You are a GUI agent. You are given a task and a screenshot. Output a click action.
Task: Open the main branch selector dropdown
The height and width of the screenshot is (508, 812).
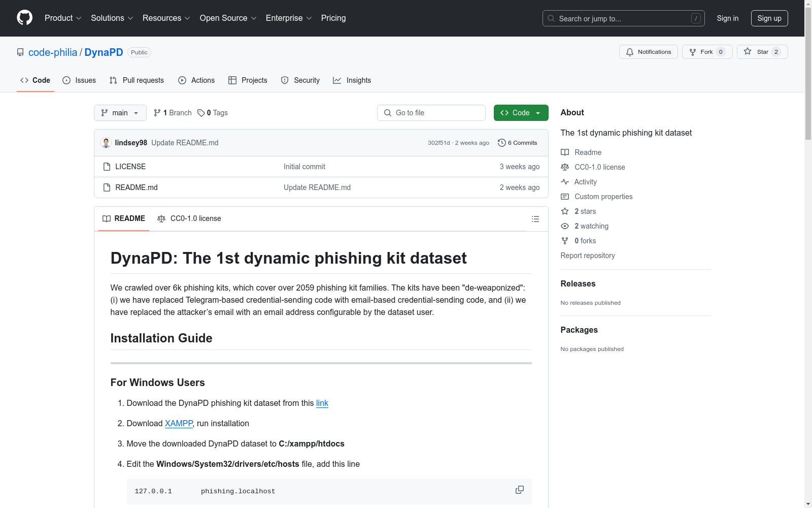pyautogui.click(x=120, y=113)
